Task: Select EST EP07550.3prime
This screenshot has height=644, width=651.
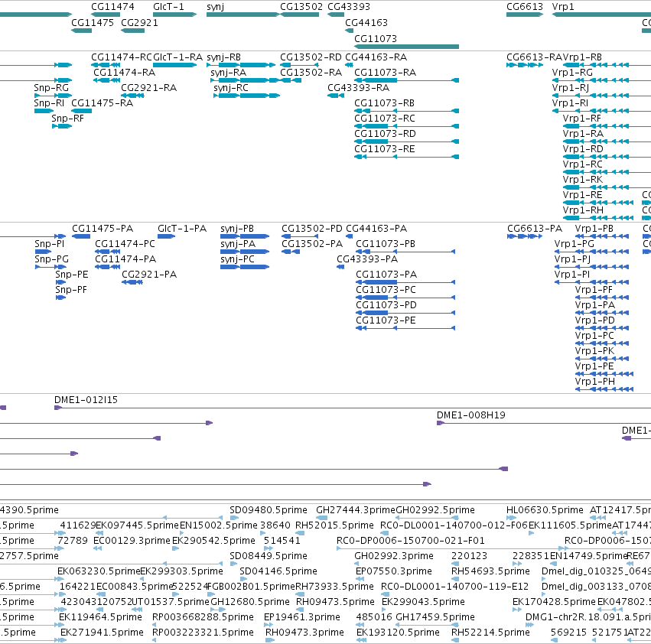Action: pyautogui.click(x=394, y=572)
